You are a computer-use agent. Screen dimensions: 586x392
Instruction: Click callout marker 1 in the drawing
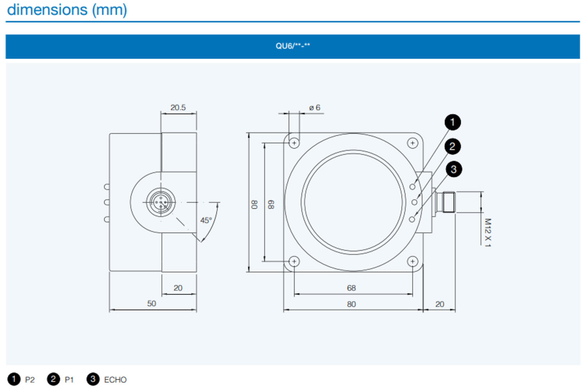[x=452, y=122]
